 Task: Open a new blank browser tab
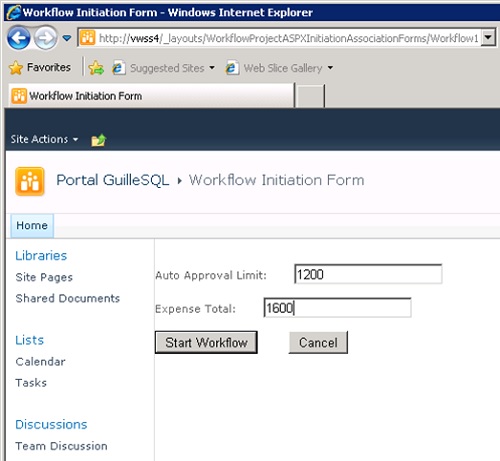(x=310, y=96)
